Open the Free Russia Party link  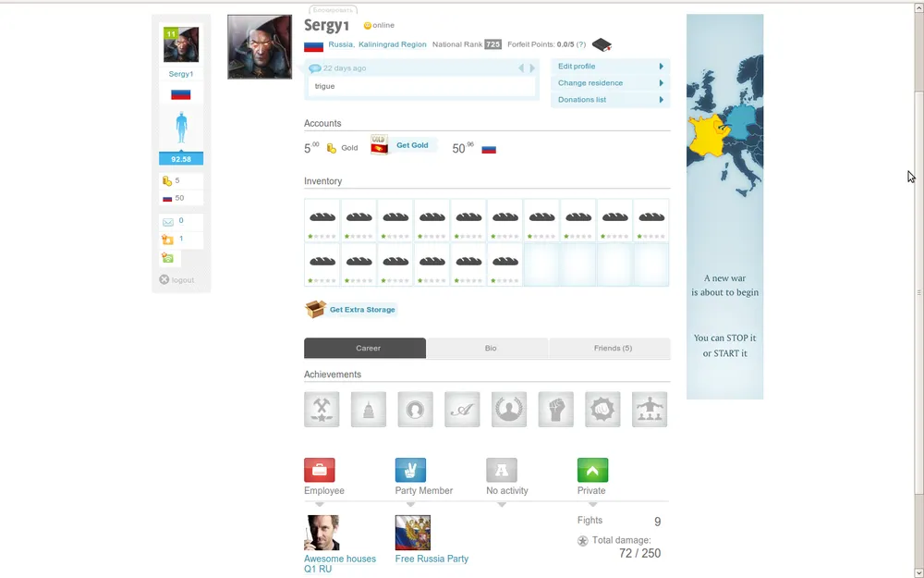[x=432, y=559]
